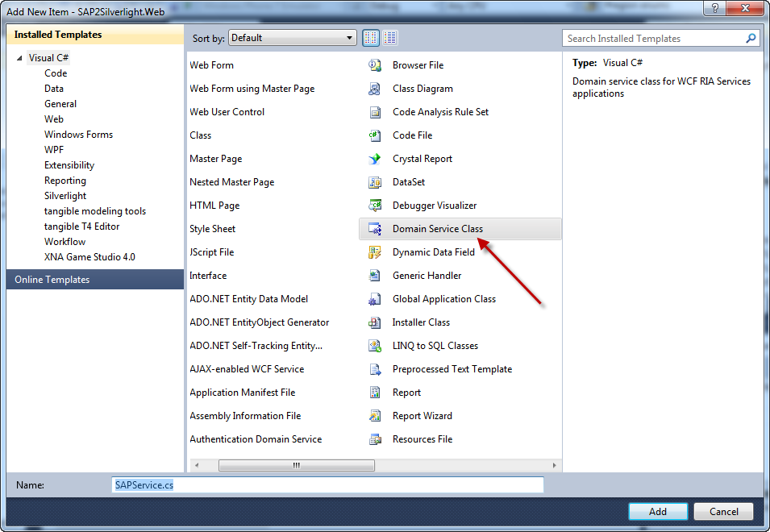770x532 pixels.
Task: Select the Web category
Action: point(53,118)
